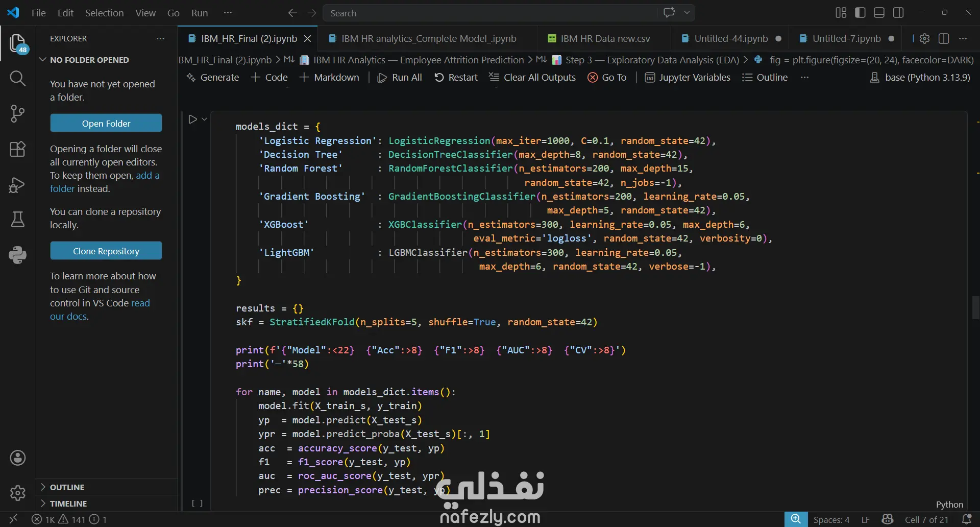This screenshot has height=527, width=980.
Task: Toggle the primary side bar
Action: point(860,13)
